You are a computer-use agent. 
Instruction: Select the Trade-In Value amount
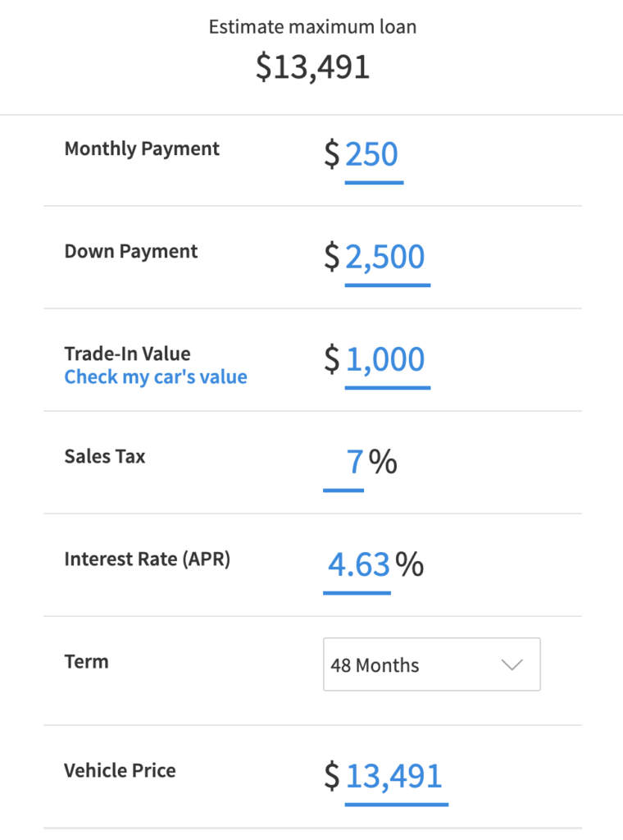point(387,361)
